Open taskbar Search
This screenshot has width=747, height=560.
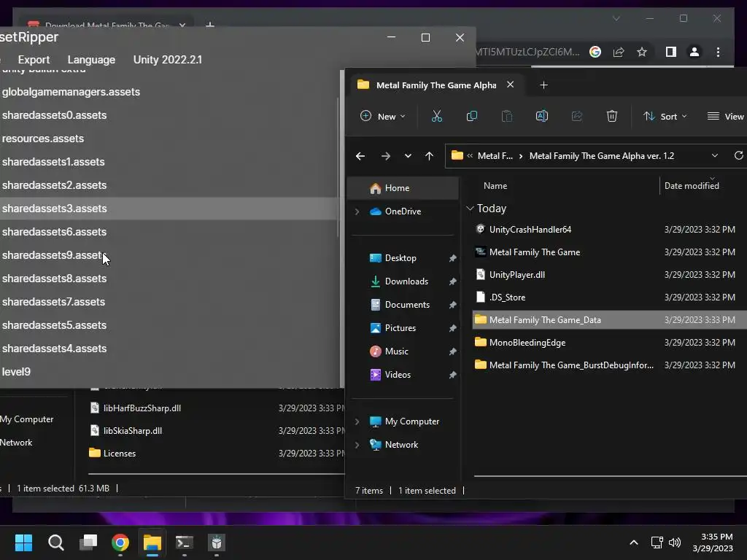click(x=55, y=542)
